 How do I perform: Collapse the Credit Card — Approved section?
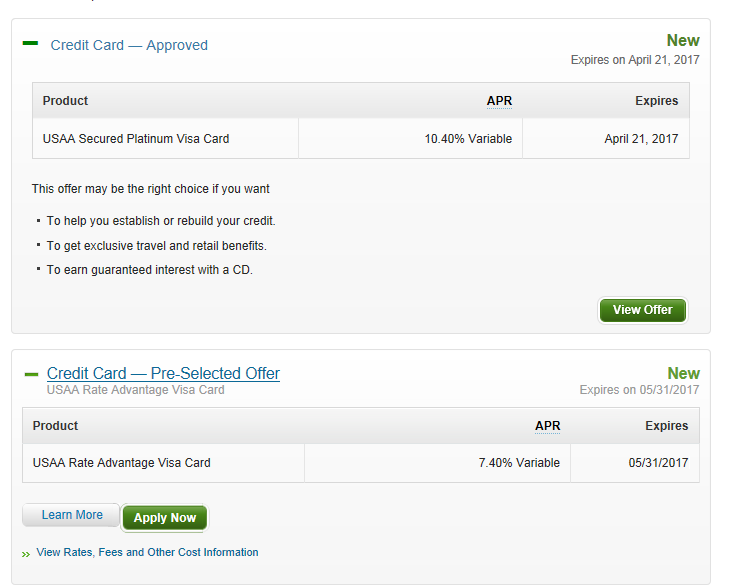tap(30, 43)
